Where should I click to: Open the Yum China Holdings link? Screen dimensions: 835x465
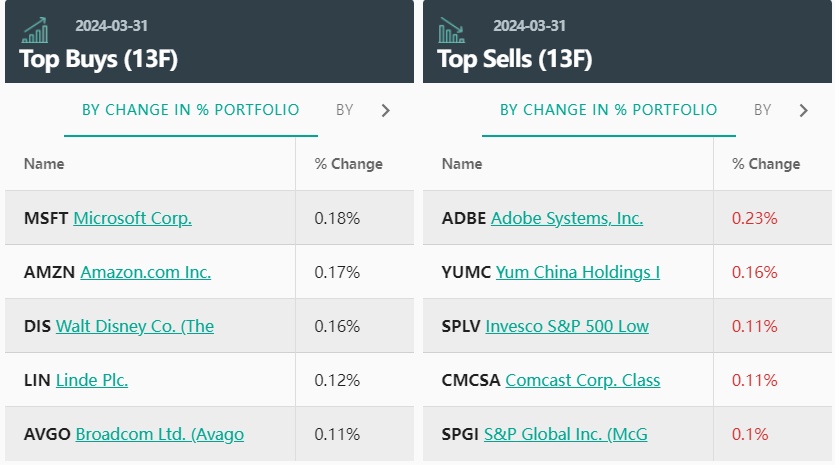tap(578, 272)
